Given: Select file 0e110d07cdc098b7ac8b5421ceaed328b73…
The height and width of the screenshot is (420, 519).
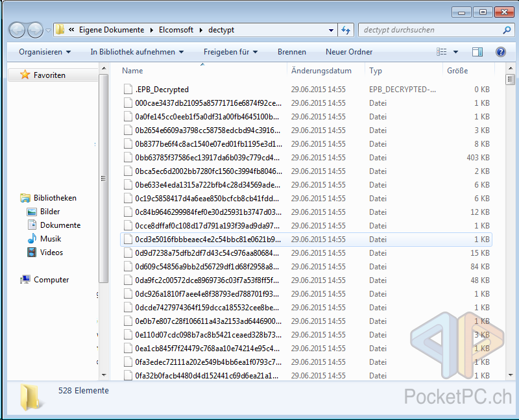Looking at the screenshot, I should coord(306,335).
